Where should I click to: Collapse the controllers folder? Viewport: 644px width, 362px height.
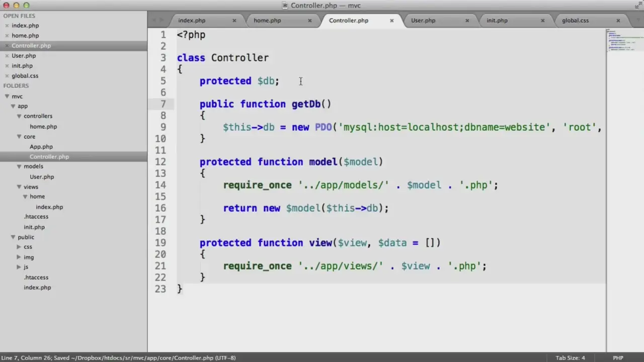[19, 116]
